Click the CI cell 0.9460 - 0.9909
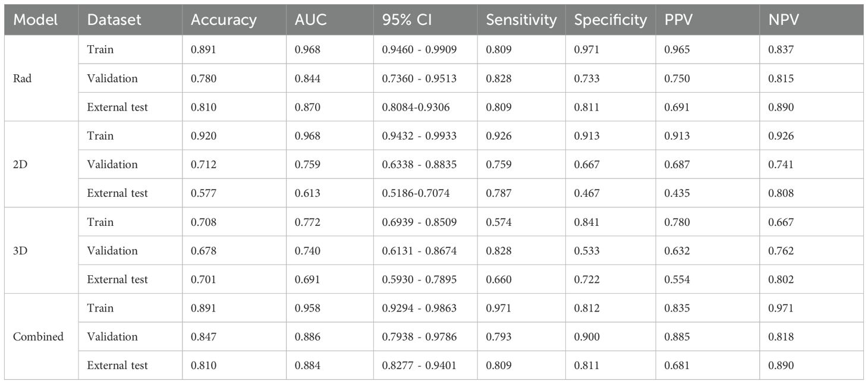 point(419,50)
